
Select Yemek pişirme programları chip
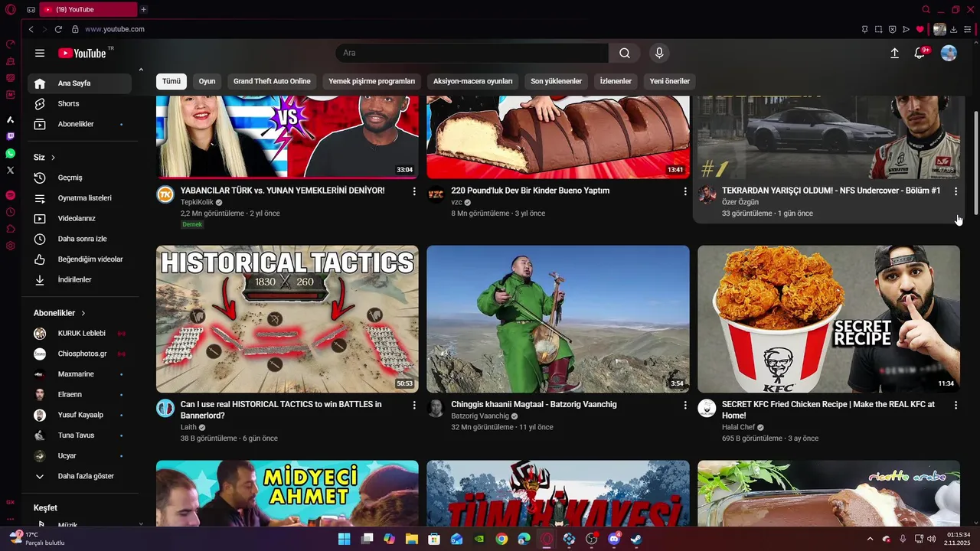point(372,81)
